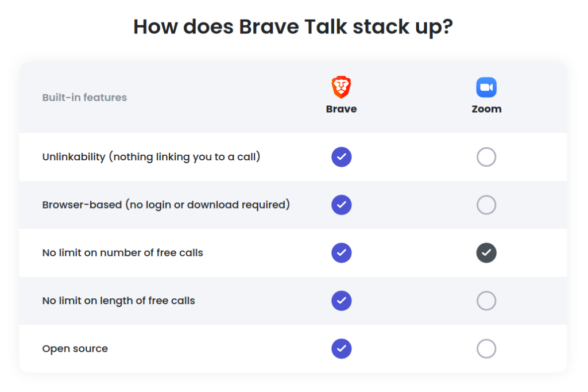The height and width of the screenshot is (392, 588).
Task: Select Zoom's empty circle for Open source
Action: [x=486, y=349]
